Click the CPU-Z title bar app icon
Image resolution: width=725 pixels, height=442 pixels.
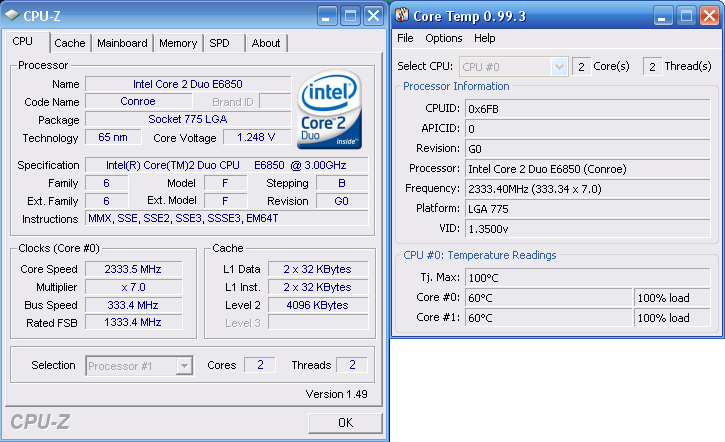(x=12, y=15)
